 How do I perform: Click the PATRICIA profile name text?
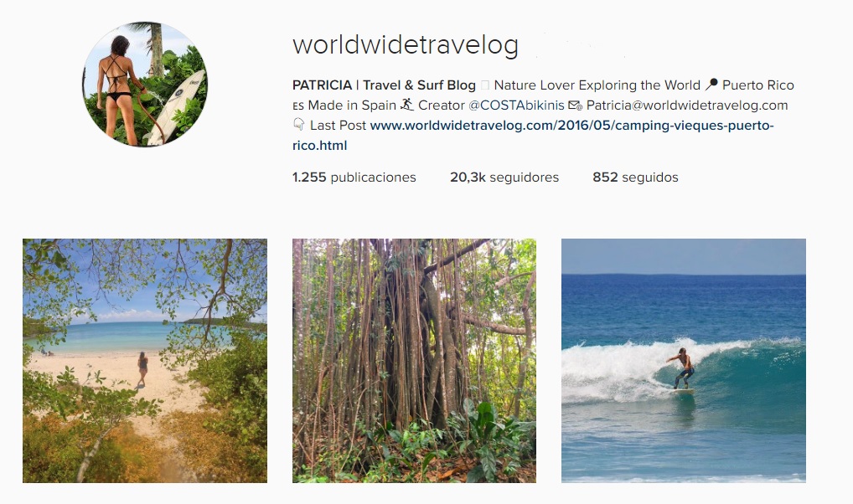(322, 85)
